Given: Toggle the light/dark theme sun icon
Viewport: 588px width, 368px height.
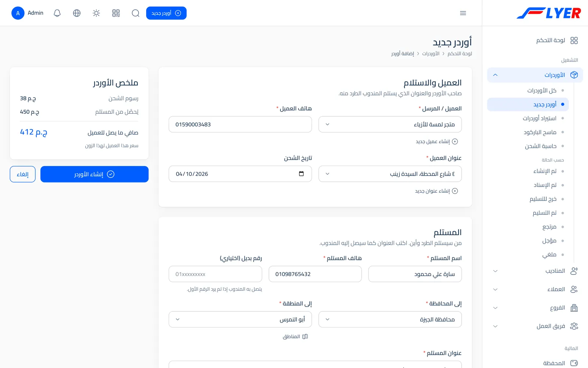Looking at the screenshot, I should (x=96, y=13).
